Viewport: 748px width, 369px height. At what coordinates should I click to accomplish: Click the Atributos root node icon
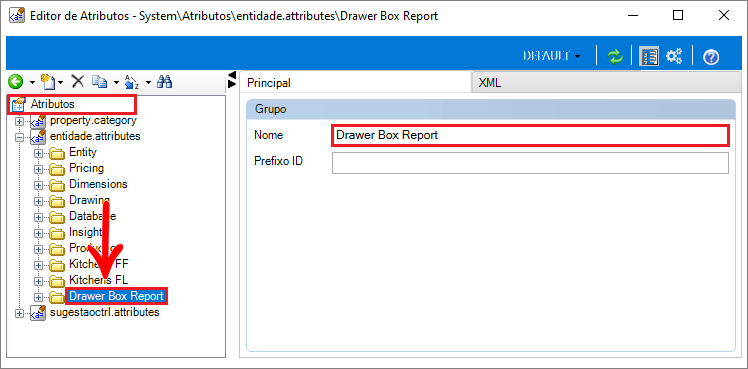tap(18, 103)
